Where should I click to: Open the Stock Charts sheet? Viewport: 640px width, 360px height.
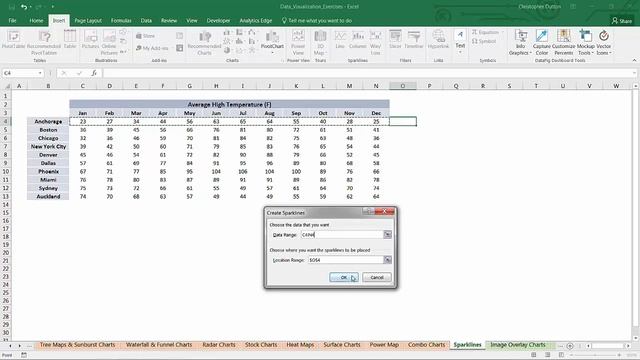pos(261,345)
